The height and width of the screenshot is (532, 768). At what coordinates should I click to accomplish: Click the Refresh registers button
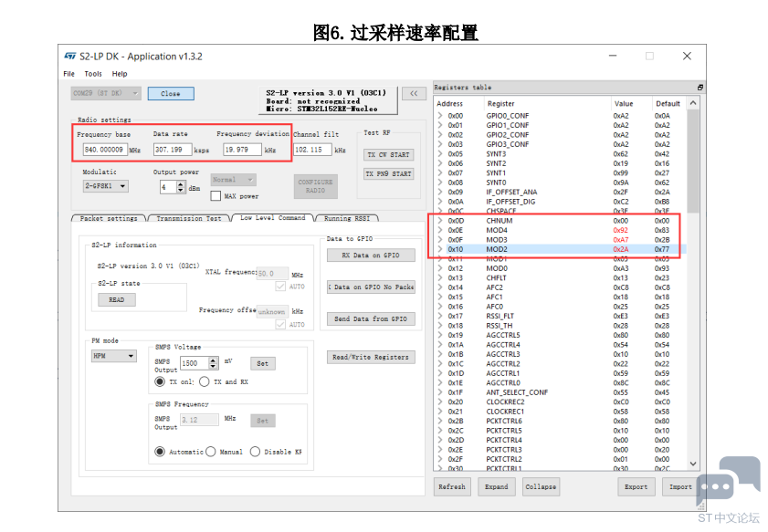tap(452, 487)
